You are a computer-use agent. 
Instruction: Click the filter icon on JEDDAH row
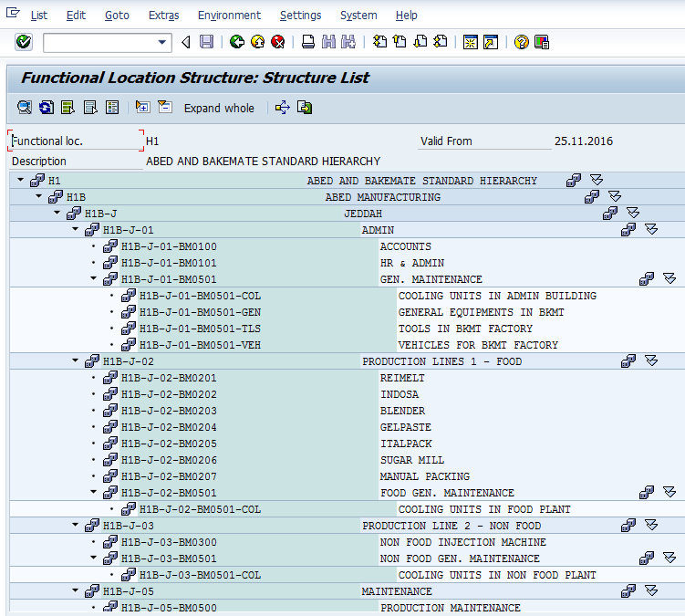[x=633, y=213]
